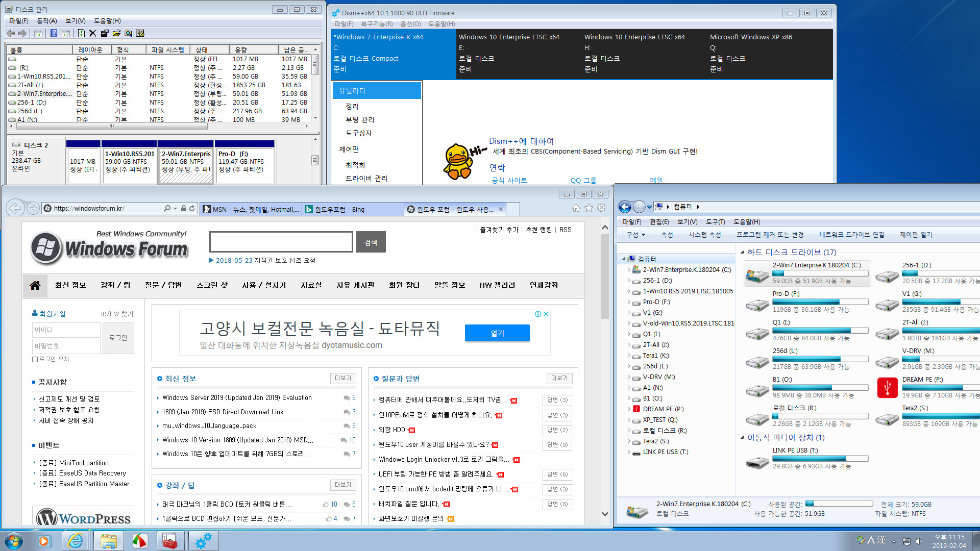Toggle the 로그인 유지 checkbox
This screenshot has width=980, height=551.
[x=35, y=359]
